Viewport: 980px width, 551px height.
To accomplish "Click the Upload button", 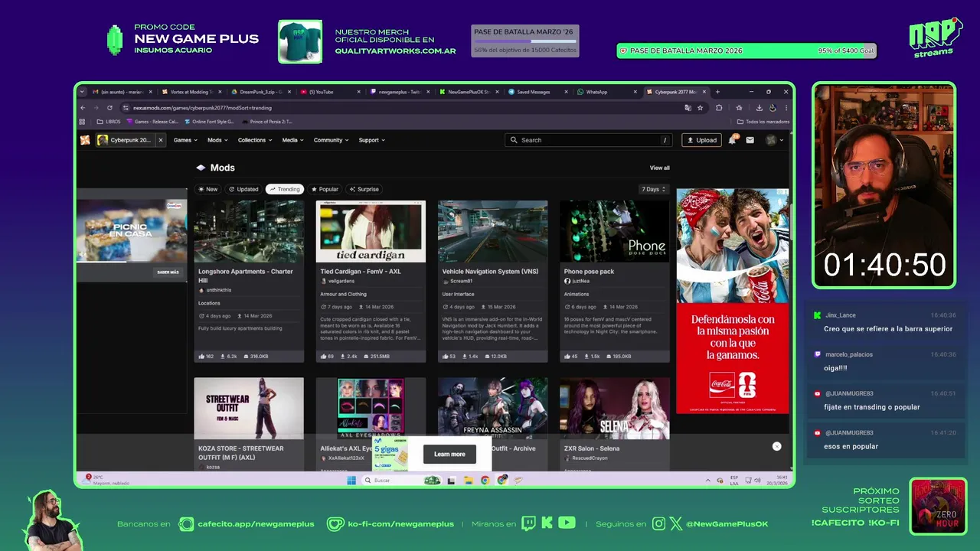I will pos(701,140).
